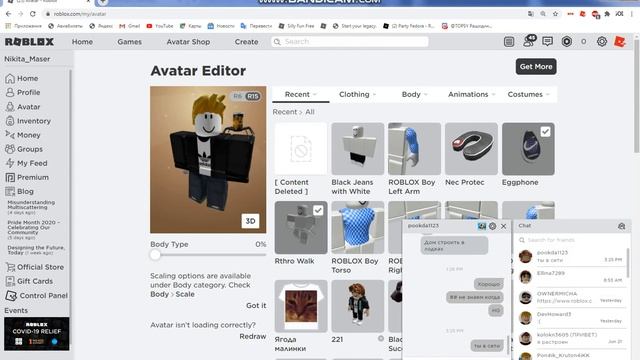Image resolution: width=640 pixels, height=360 pixels.
Task: Click Got it under scaling note
Action: pyautogui.click(x=256, y=305)
